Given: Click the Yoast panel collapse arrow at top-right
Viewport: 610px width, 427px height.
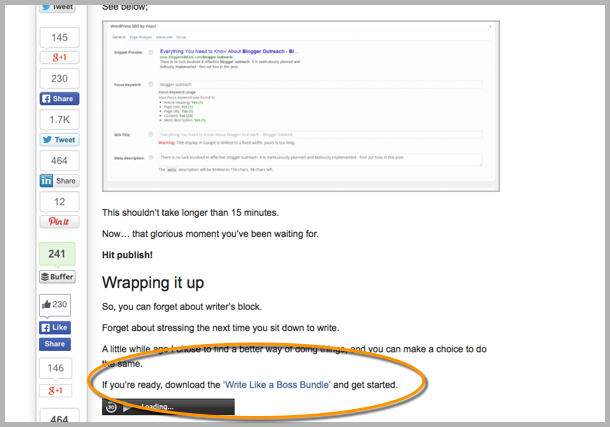Looking at the screenshot, I should pos(490,26).
